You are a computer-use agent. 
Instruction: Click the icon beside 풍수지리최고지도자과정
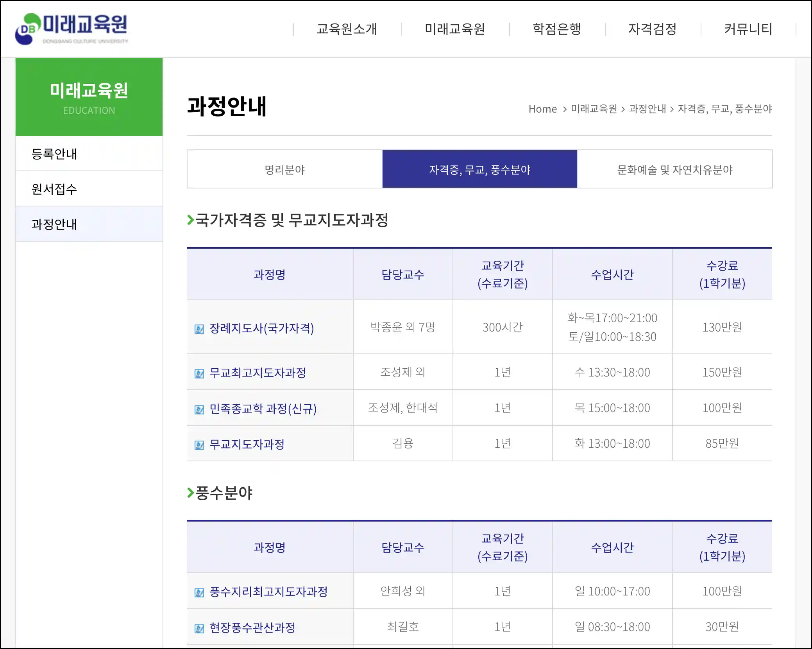pyautogui.click(x=199, y=592)
